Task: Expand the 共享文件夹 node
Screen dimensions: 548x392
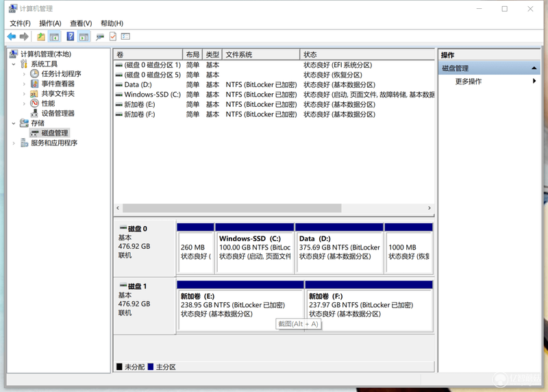Action: coord(24,93)
